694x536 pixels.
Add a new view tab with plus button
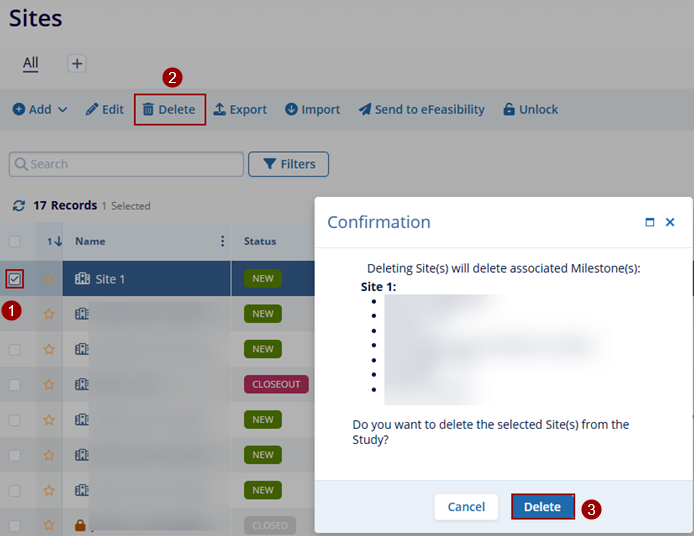coord(77,63)
